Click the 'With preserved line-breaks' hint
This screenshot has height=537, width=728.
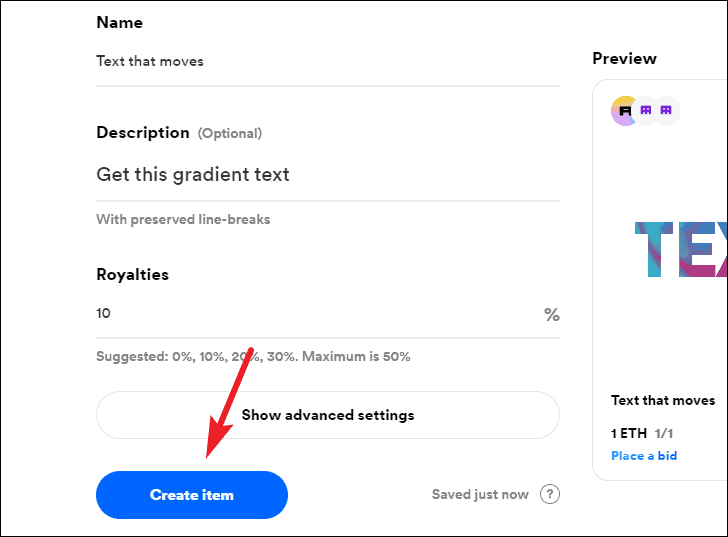point(183,219)
